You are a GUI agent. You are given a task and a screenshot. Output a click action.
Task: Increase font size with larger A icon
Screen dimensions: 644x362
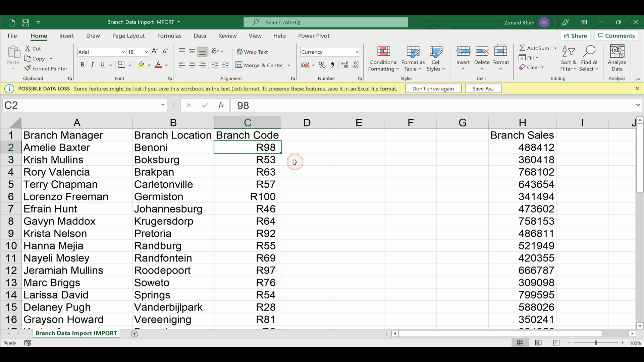tap(155, 51)
